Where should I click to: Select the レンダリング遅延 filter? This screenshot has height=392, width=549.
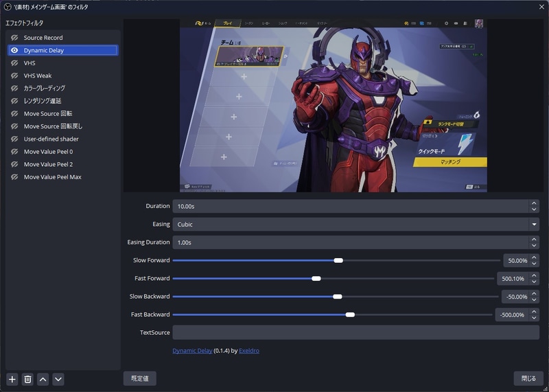63,101
